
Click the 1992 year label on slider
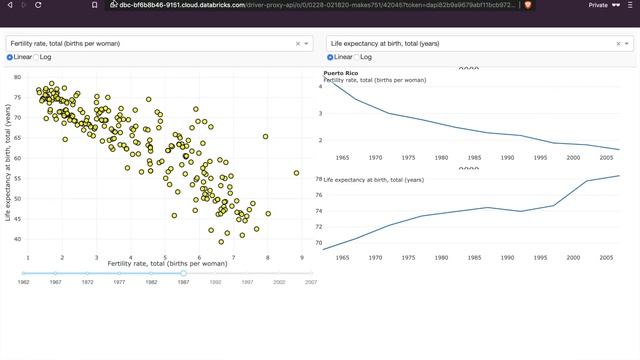tap(215, 282)
